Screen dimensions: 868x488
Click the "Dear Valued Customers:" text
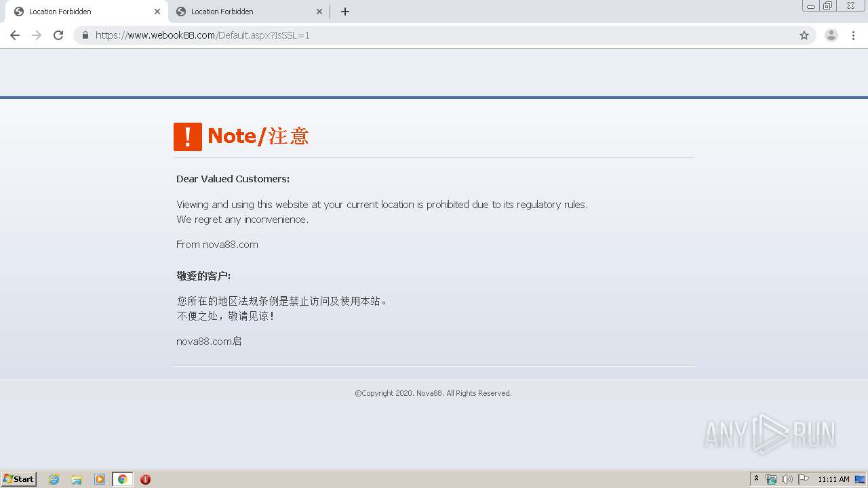233,179
